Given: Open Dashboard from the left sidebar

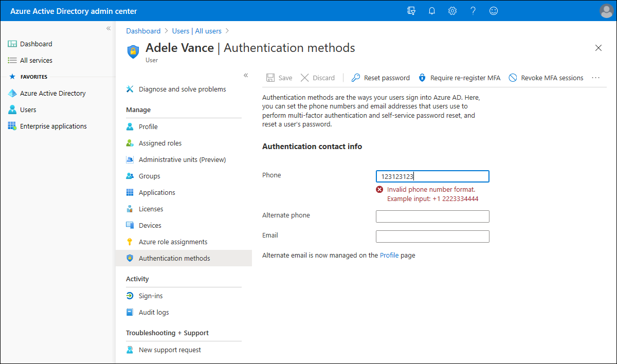Looking at the screenshot, I should tap(35, 44).
